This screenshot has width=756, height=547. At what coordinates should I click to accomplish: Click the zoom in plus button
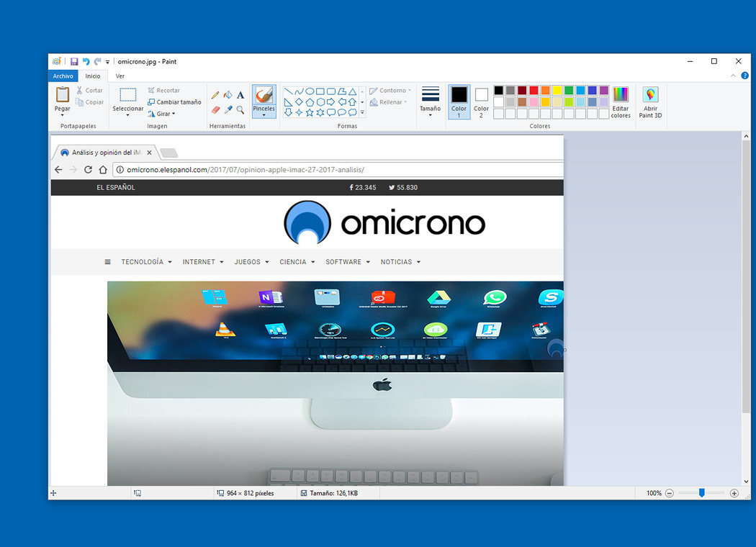click(734, 493)
